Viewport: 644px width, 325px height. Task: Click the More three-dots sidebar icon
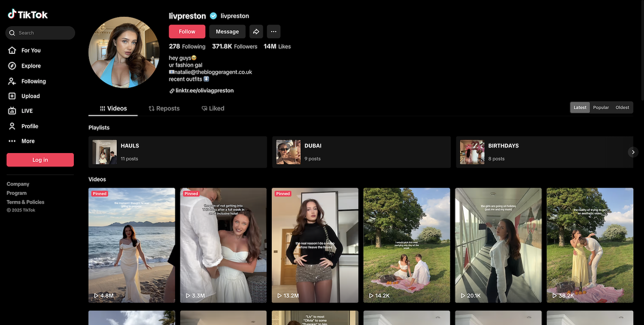click(12, 141)
